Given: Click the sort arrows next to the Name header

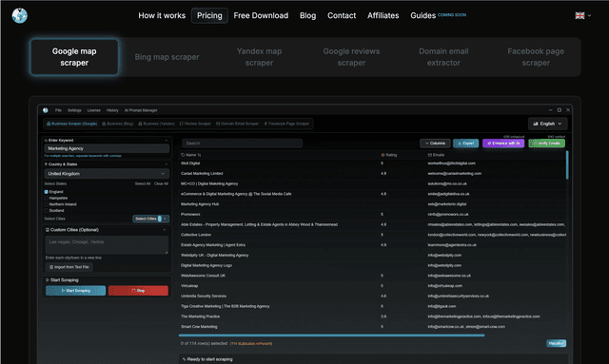Looking at the screenshot, I should click(199, 155).
